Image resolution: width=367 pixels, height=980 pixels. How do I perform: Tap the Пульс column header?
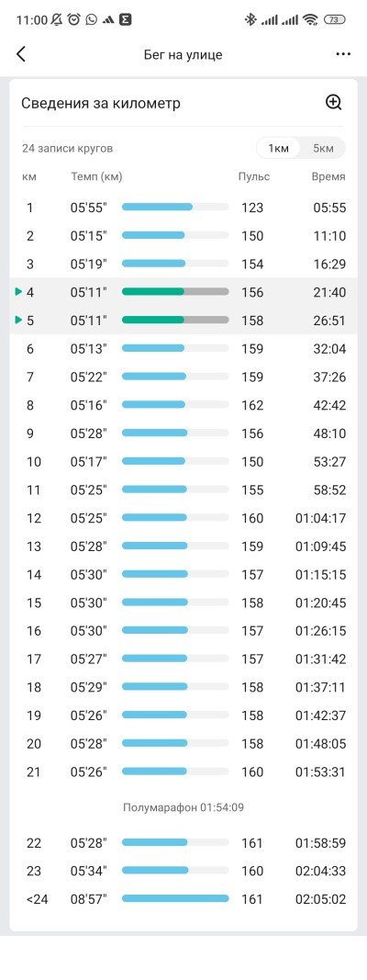tap(254, 177)
